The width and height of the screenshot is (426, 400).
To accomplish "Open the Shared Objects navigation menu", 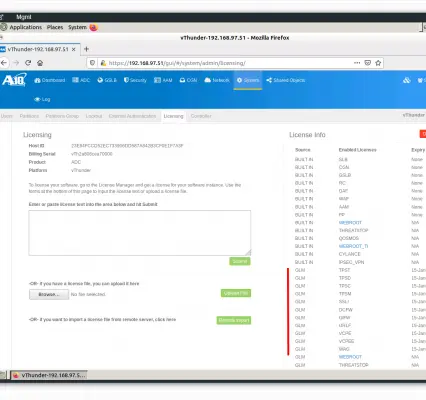I will pos(286,80).
